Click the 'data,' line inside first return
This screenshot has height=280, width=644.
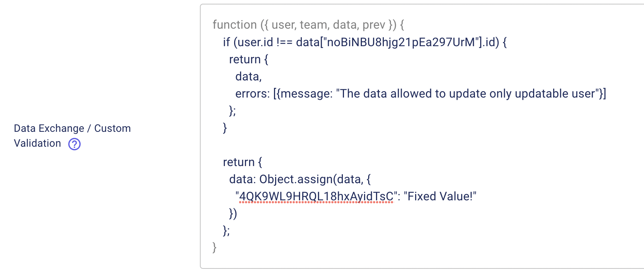(249, 76)
